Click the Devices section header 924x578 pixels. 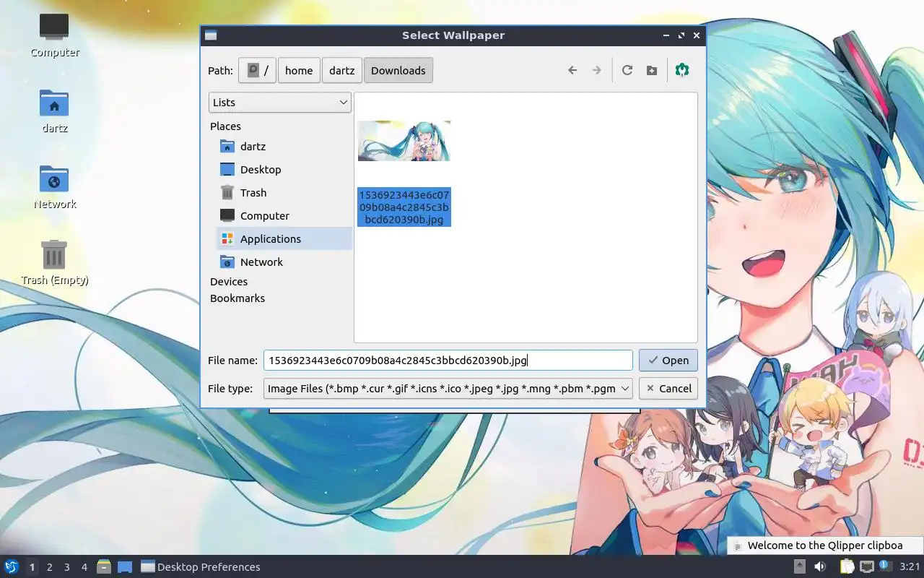(229, 281)
